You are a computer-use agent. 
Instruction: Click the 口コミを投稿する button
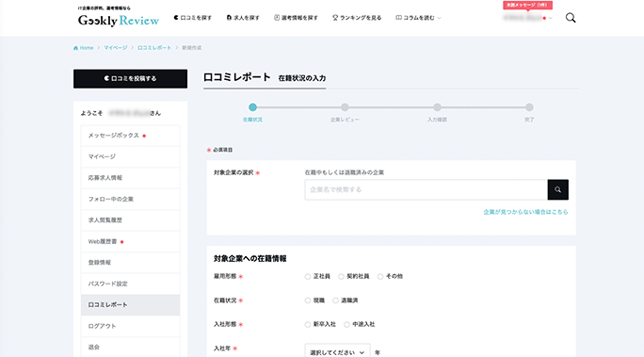130,78
